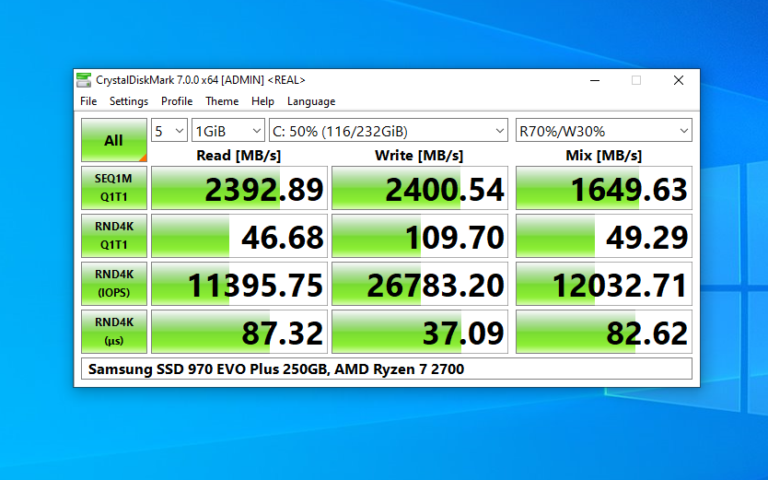The image size is (768, 480).
Task: Start the RND4K (IOPS) benchmark
Action: [113, 285]
